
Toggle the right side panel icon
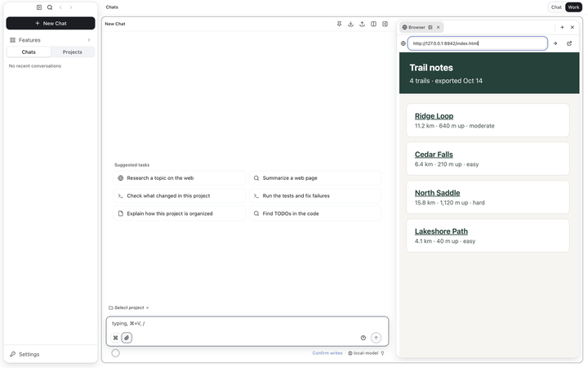(385, 24)
